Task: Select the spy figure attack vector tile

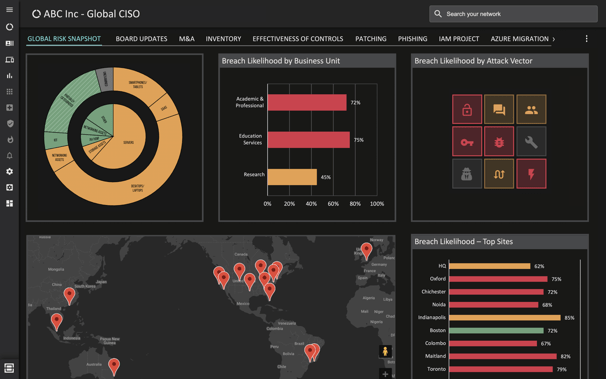Action: 467,174
